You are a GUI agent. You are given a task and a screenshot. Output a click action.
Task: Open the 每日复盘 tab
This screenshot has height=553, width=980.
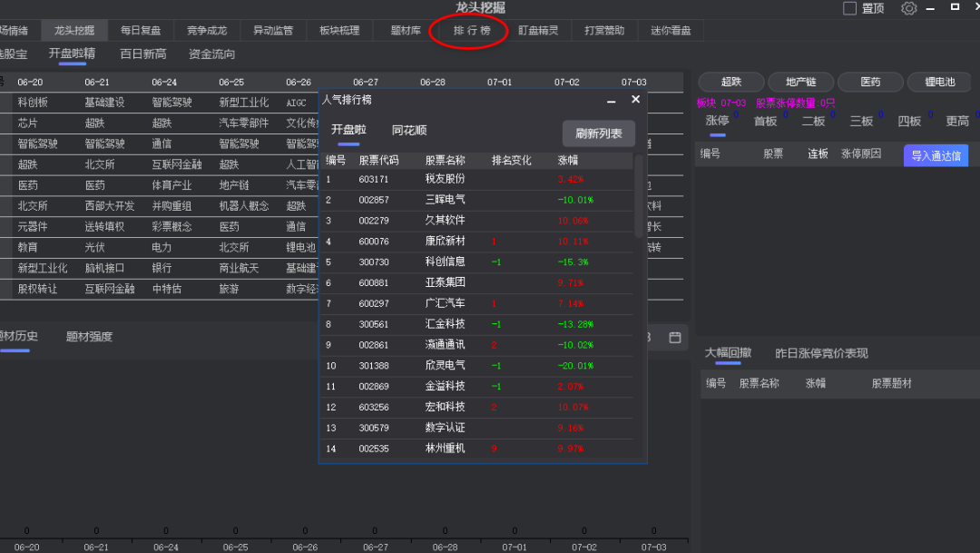141,30
